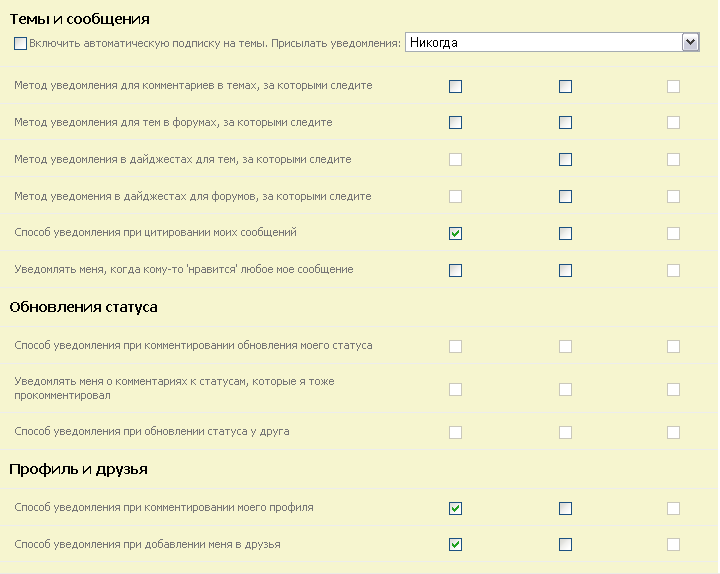
Task: Tick third checkbox for 'комментировании обновления моего статуса'
Action: [x=673, y=346]
